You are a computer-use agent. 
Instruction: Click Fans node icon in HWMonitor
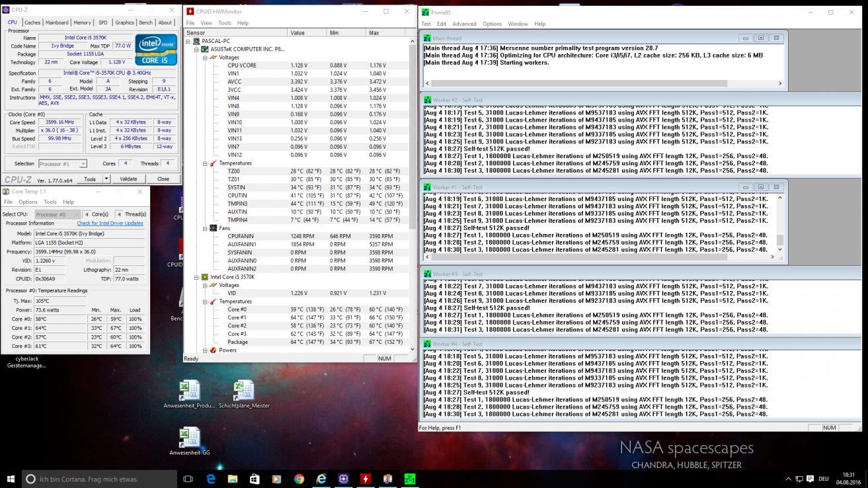click(213, 228)
